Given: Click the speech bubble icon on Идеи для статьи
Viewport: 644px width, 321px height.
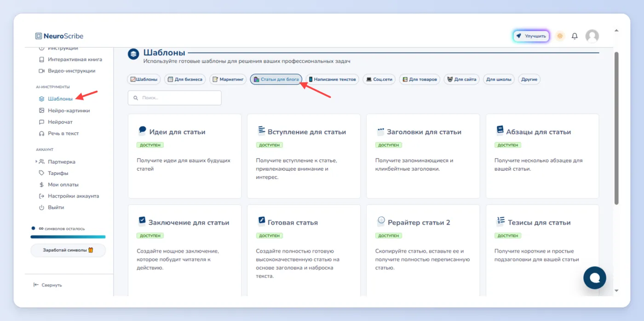Looking at the screenshot, I should coord(142,131).
